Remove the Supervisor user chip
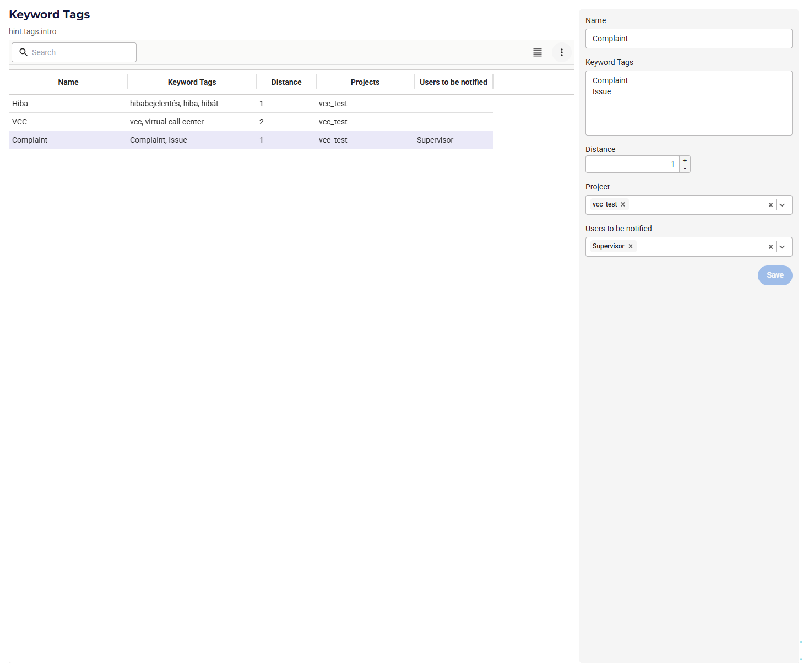 pos(631,246)
